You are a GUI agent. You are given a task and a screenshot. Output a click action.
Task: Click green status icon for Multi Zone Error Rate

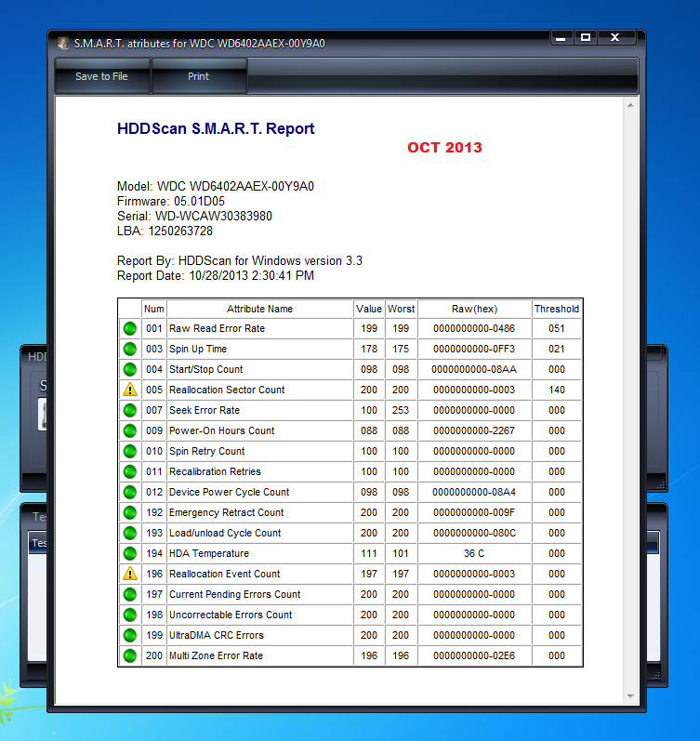point(130,655)
